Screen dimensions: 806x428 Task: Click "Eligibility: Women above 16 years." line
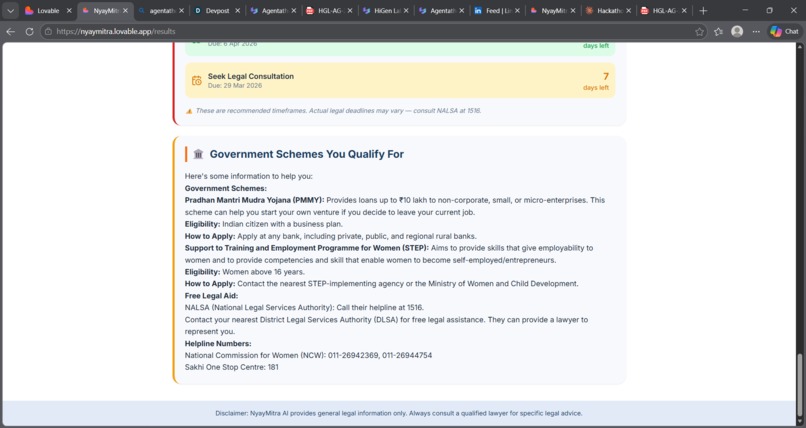coord(245,272)
